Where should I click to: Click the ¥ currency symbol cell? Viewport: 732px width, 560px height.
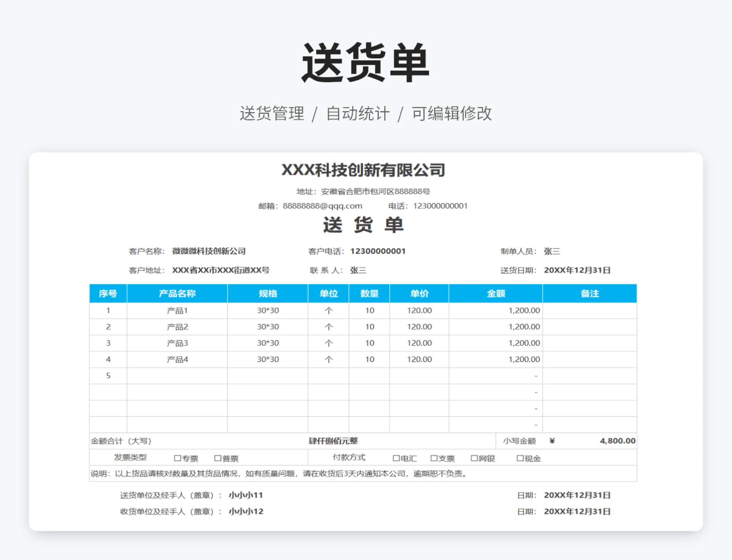pos(552,441)
